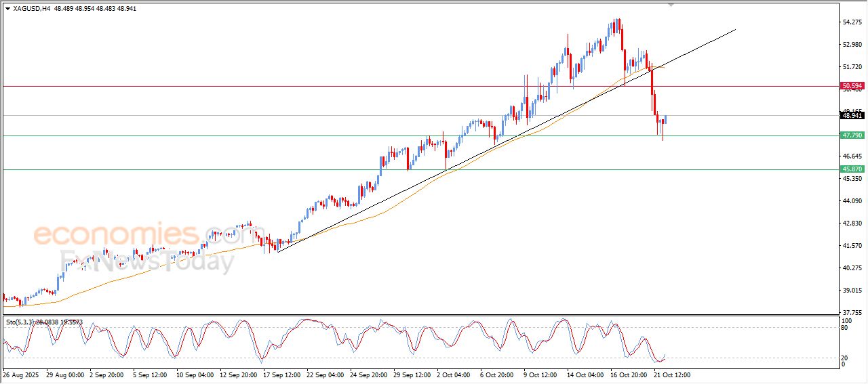This screenshot has height=384, width=868.
Task: Click the 44.090 price axis value
Action: (x=852, y=201)
